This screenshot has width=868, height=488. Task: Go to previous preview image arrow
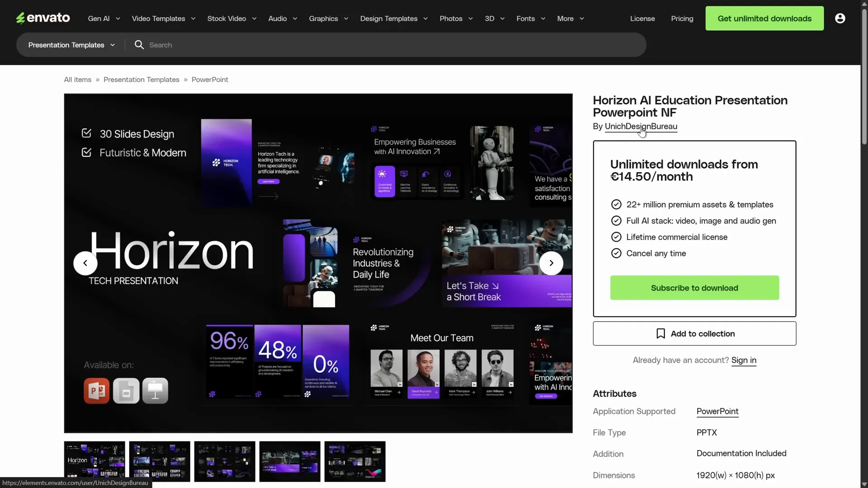85,263
